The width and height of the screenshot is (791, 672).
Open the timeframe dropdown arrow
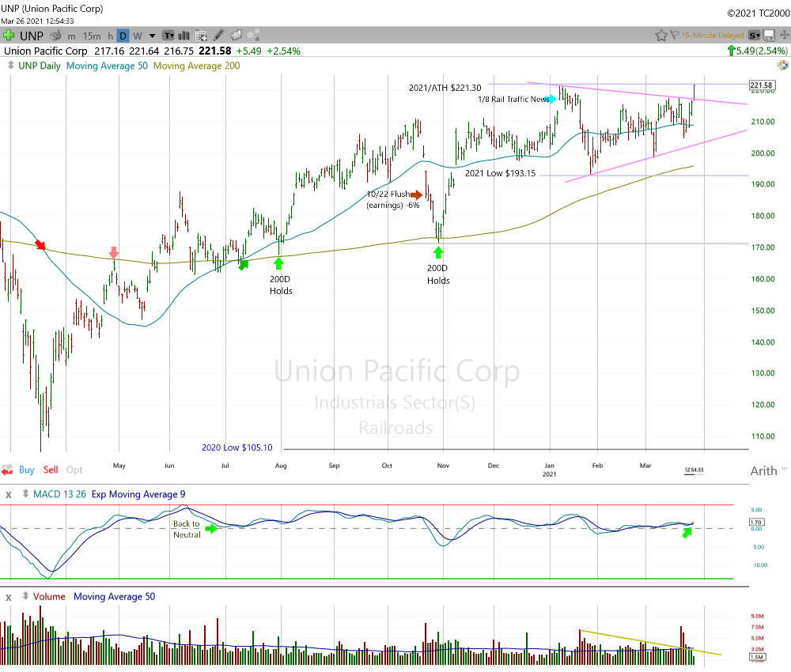click(x=152, y=36)
